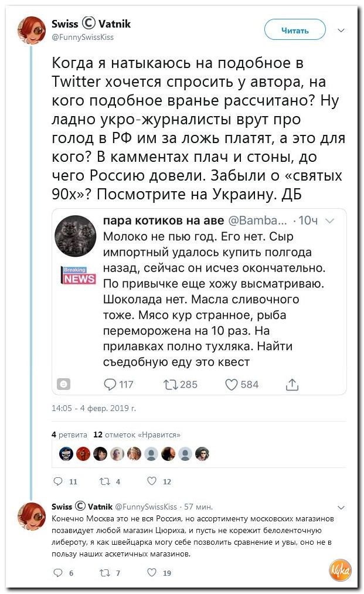This screenshot has width=364, height=594.
Task: Expand options chevron on the reply tweet
Action: point(341,507)
